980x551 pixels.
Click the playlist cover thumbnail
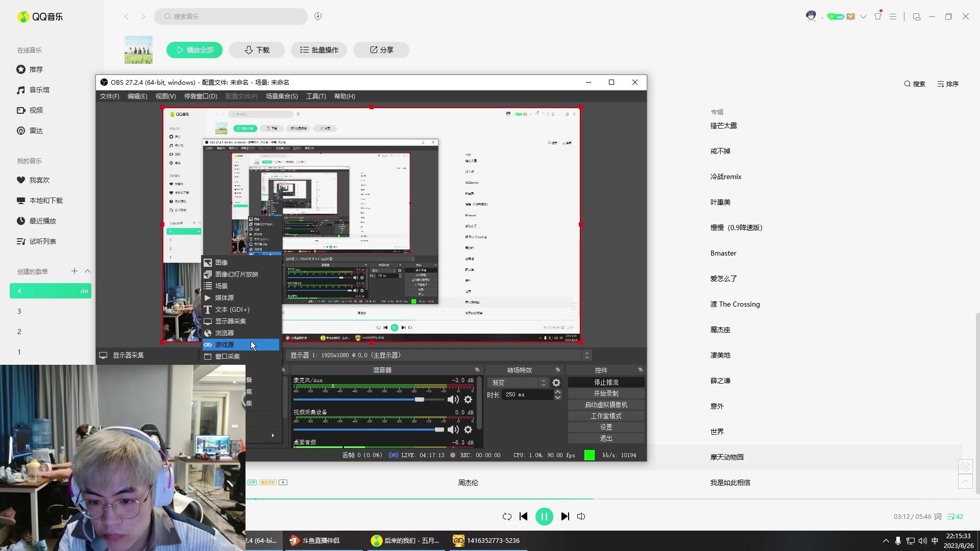pos(138,49)
